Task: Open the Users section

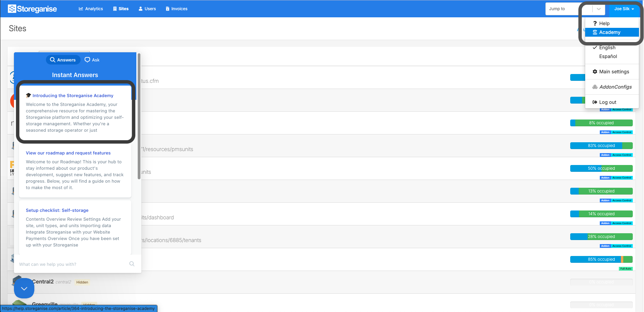Action: (x=147, y=9)
